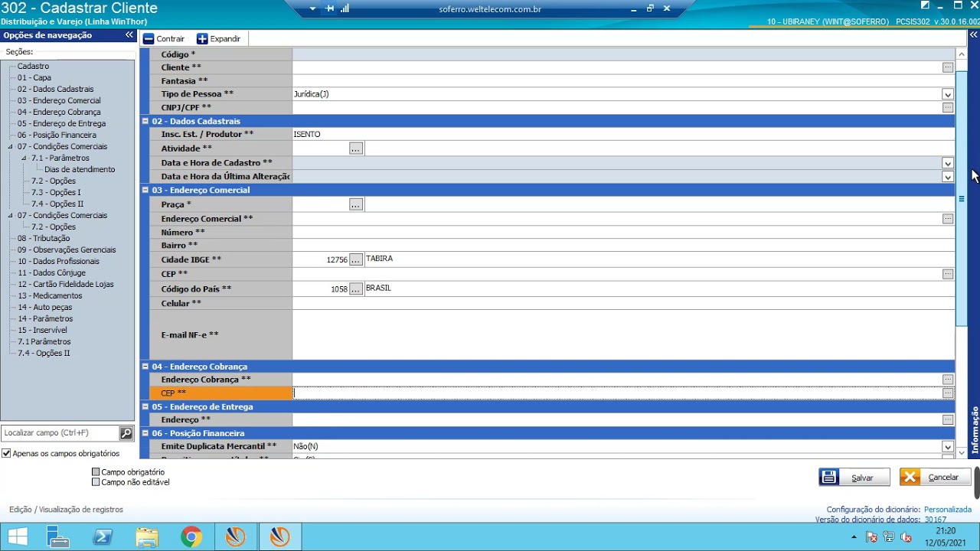Open Server Manager from the taskbar
Viewport: 980px width, 551px height.
(x=57, y=536)
